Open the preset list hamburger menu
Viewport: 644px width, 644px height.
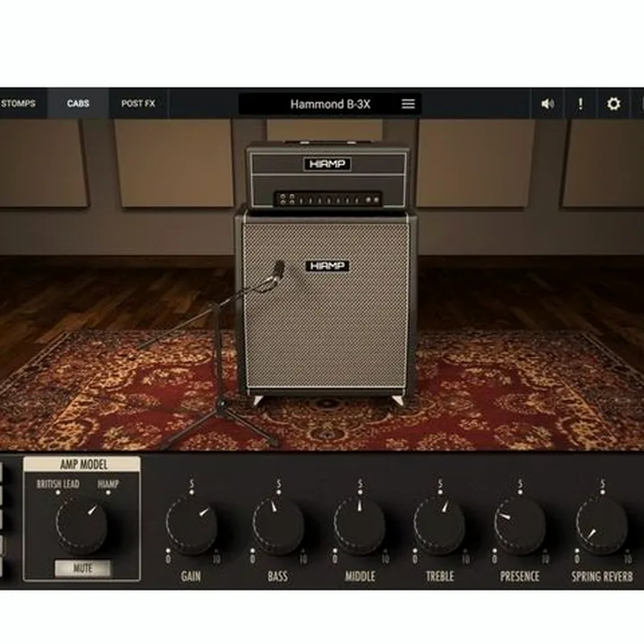408,104
